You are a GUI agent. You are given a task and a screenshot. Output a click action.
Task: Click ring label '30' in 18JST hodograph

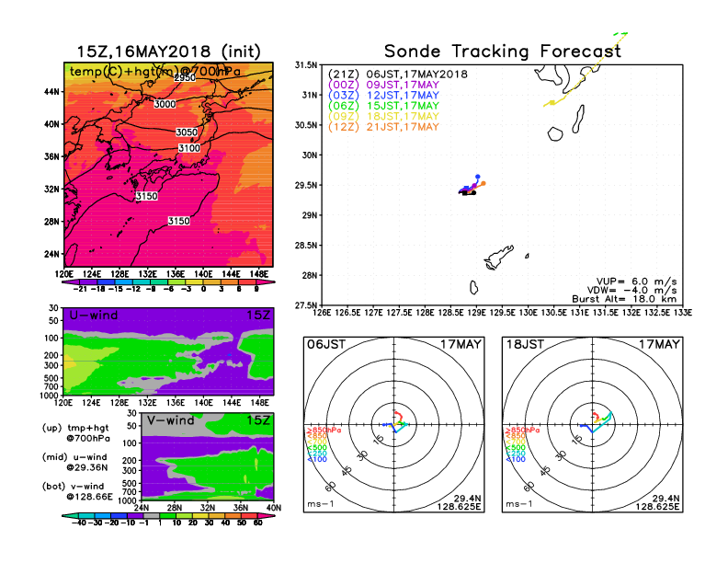coord(562,455)
